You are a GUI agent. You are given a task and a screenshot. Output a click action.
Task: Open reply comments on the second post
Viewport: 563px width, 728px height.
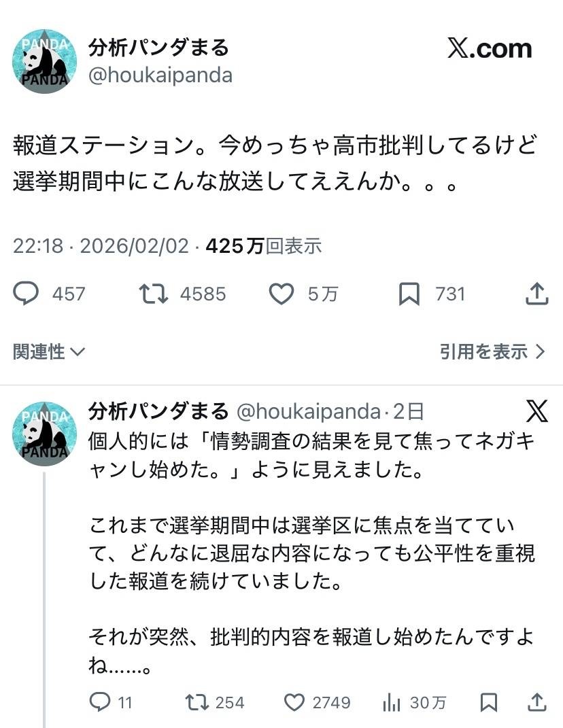(100, 702)
